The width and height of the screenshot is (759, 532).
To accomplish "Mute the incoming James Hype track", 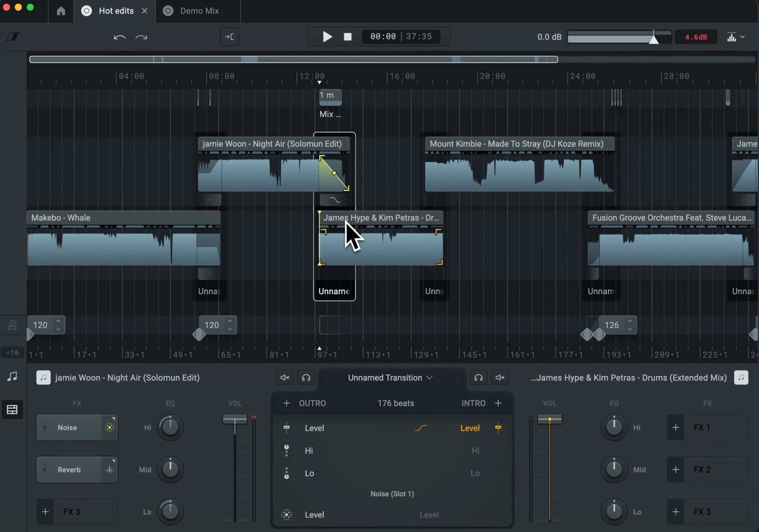I will coord(500,378).
